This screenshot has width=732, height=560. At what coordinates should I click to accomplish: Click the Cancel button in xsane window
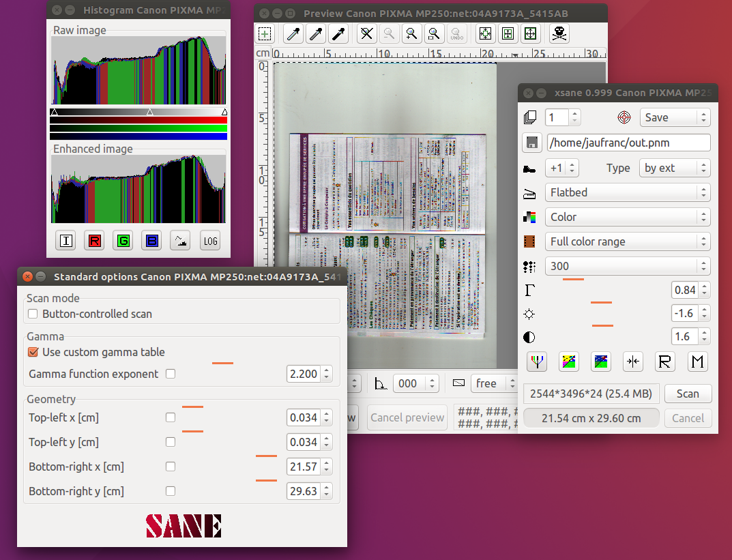click(x=688, y=418)
